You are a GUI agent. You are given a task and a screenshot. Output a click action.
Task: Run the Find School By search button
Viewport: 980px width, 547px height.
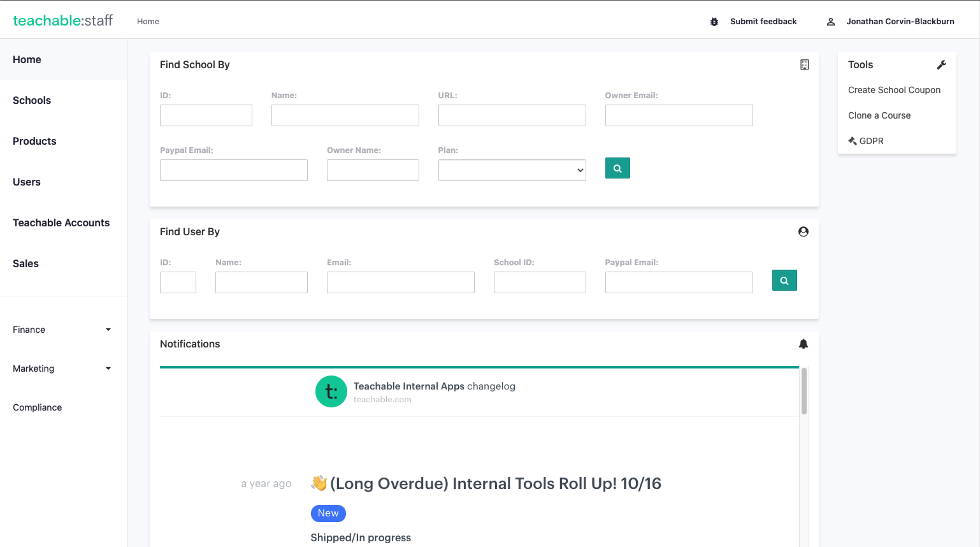(x=617, y=168)
